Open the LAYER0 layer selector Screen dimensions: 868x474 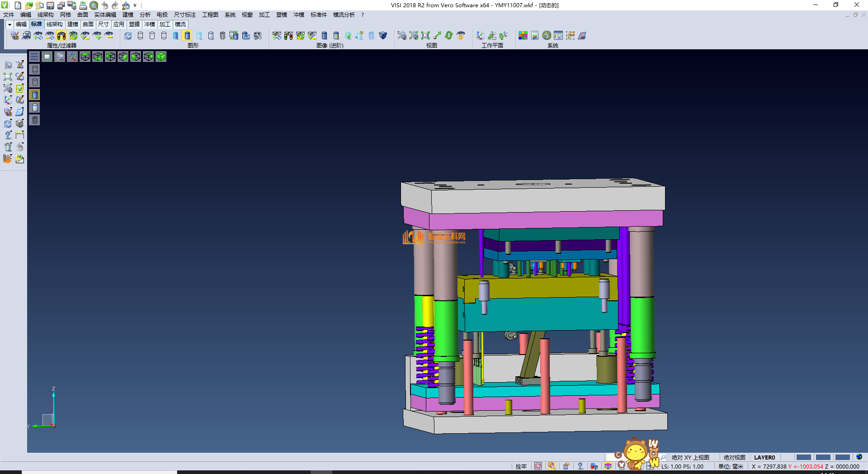(764, 457)
